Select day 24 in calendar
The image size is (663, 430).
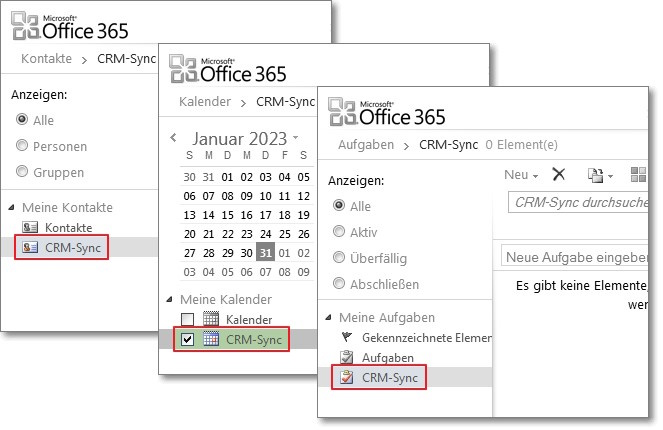[x=266, y=234]
